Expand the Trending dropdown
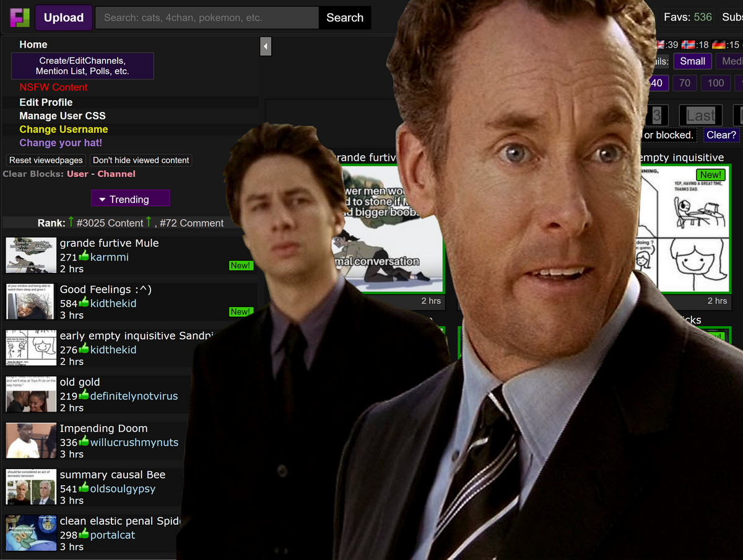743x560 pixels. coord(130,199)
